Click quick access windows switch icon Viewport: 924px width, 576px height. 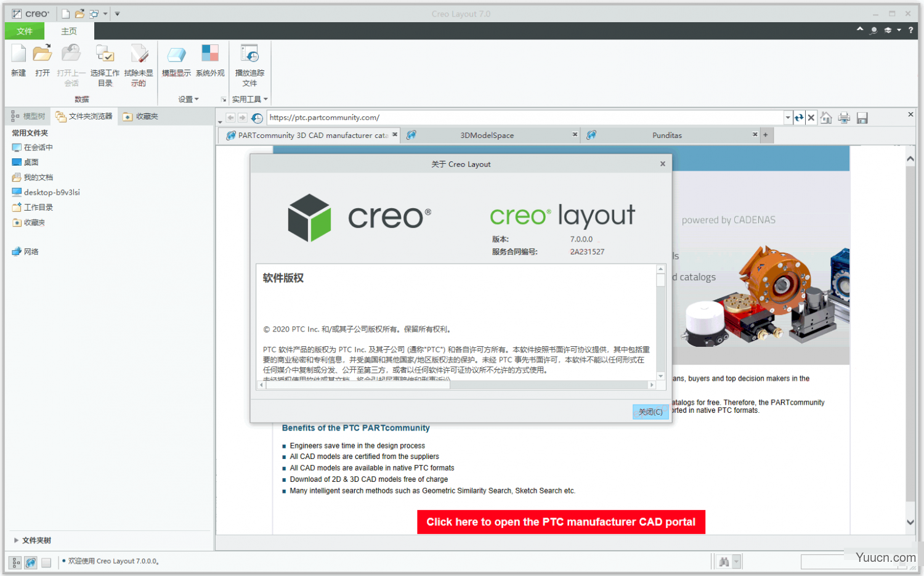pos(94,14)
